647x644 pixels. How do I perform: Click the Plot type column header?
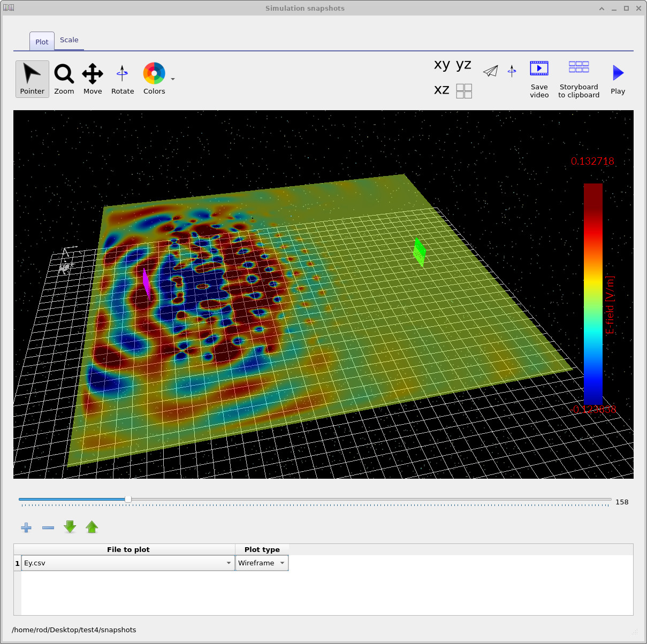pyautogui.click(x=262, y=549)
